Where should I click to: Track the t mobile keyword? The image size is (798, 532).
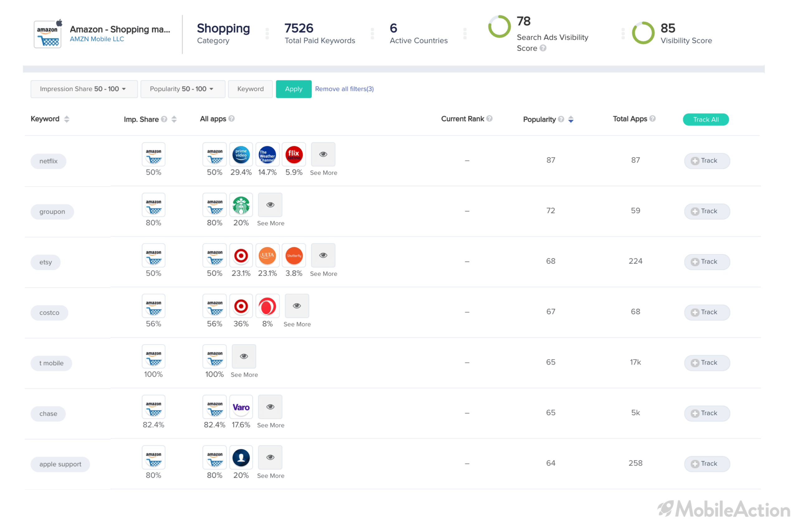707,363
